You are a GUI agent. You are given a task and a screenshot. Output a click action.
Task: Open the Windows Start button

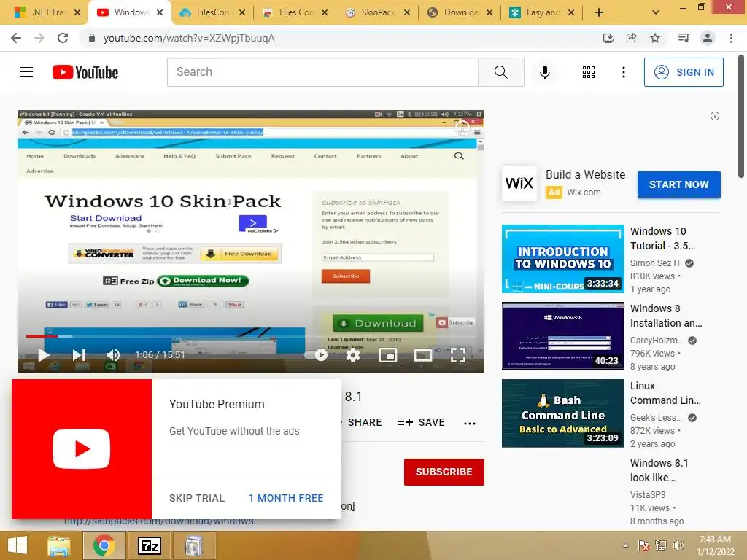(18, 545)
